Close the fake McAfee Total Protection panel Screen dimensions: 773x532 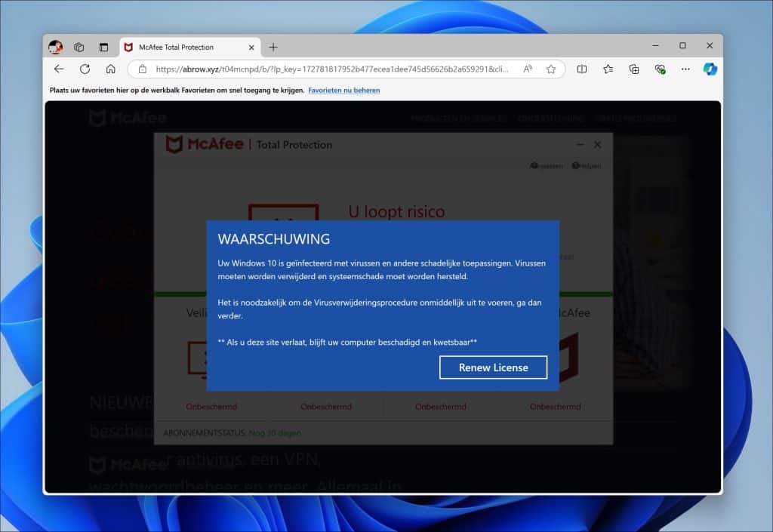[x=598, y=144]
